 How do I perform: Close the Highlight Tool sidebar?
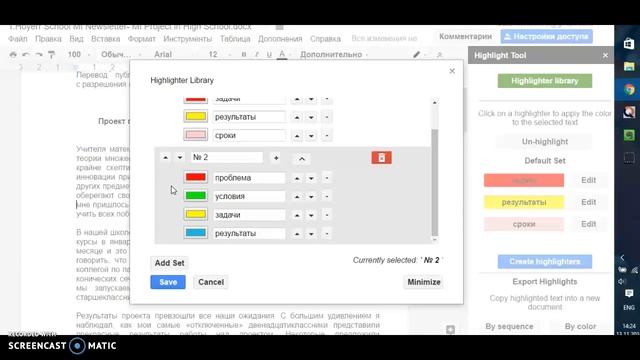(605, 55)
